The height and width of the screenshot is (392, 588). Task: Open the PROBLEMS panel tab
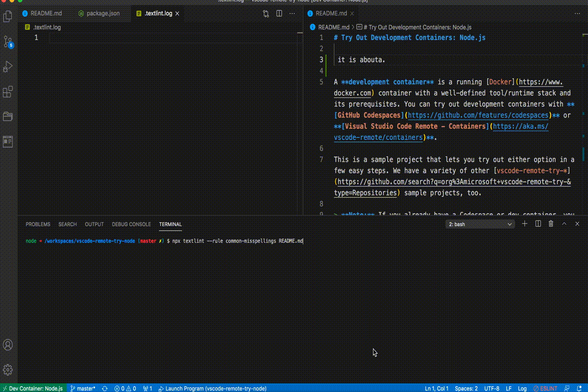[x=38, y=224]
